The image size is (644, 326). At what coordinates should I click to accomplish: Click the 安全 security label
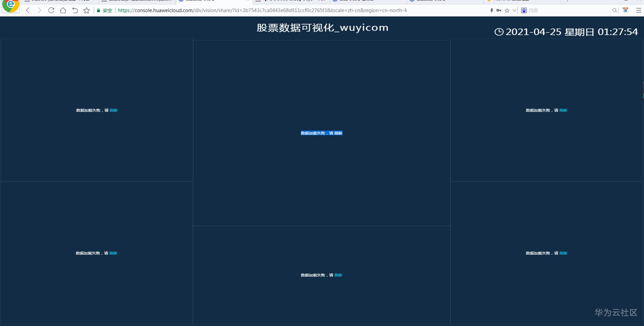click(108, 10)
